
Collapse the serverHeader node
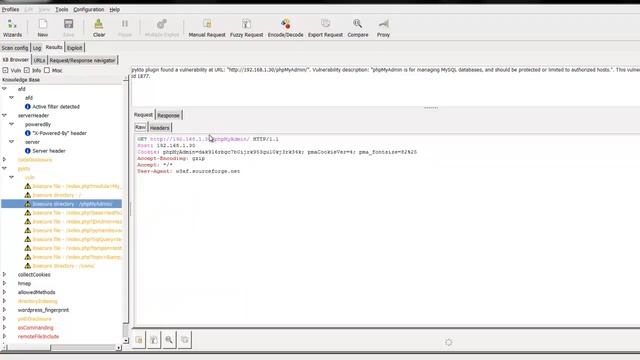4,116
